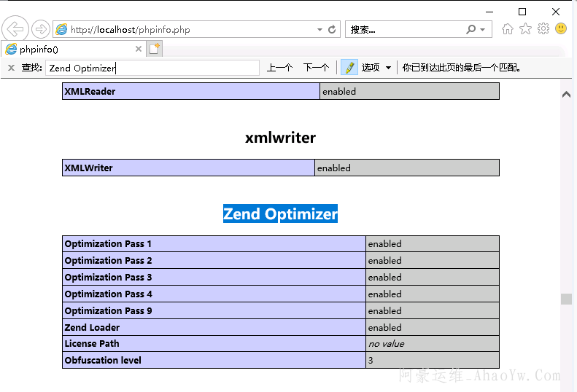Image resolution: width=577 pixels, height=392 pixels.
Task: Click the vertical scrollbar up arrow
Action: coord(566,94)
